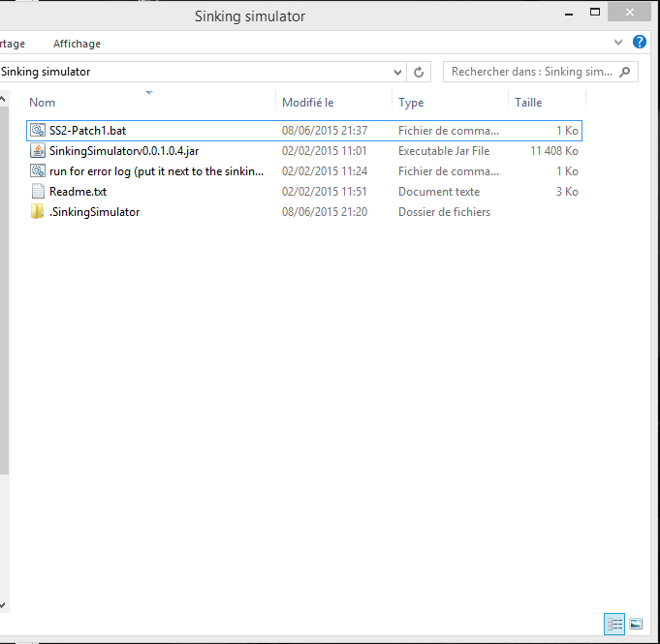Click navigation pane scrollbar up arrow
Image resolution: width=660 pixels, height=644 pixels.
[x=3, y=100]
